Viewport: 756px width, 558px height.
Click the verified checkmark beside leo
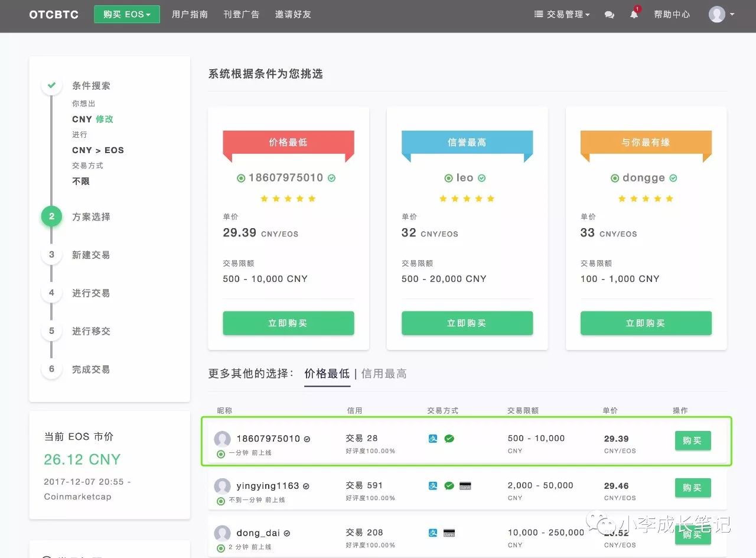481,178
